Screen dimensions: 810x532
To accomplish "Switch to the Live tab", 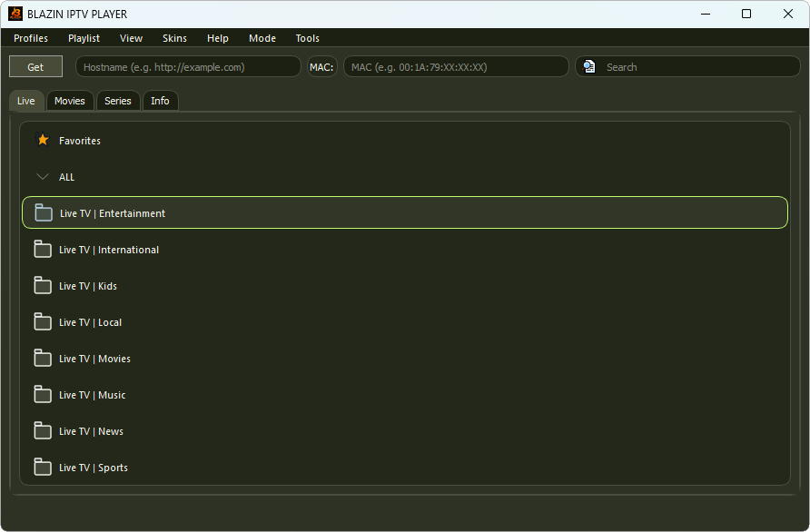I will point(26,101).
